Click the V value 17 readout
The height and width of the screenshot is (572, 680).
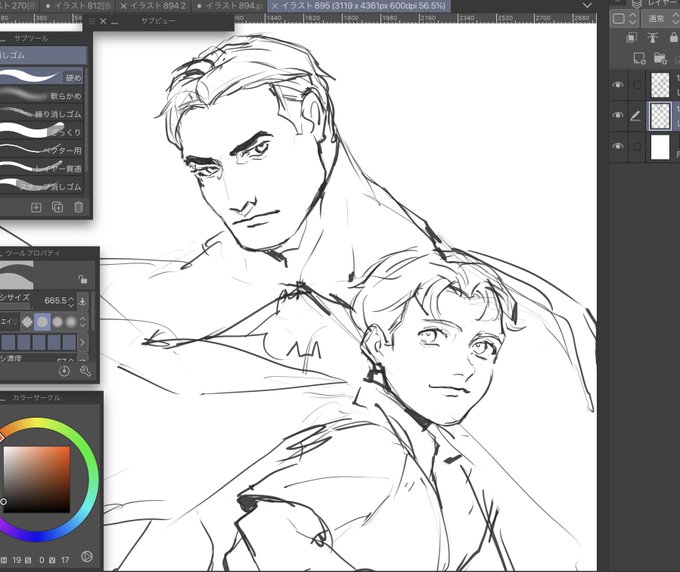[65, 560]
